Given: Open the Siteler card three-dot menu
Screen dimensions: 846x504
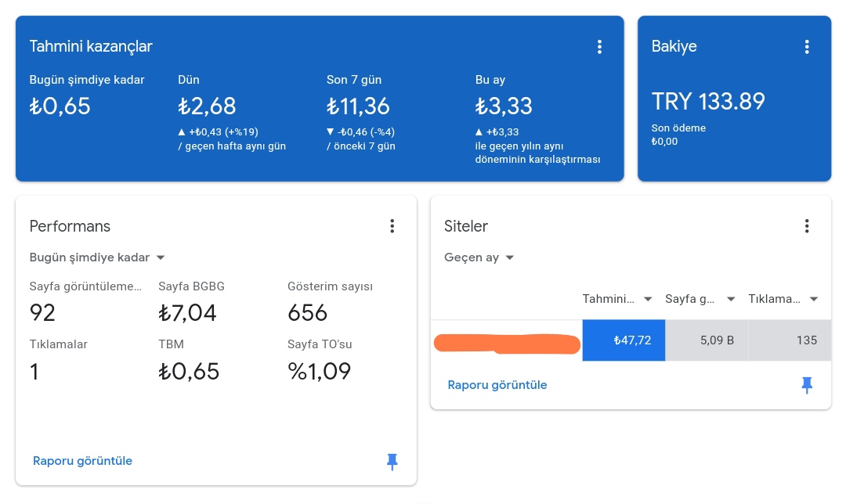Looking at the screenshot, I should tap(807, 226).
